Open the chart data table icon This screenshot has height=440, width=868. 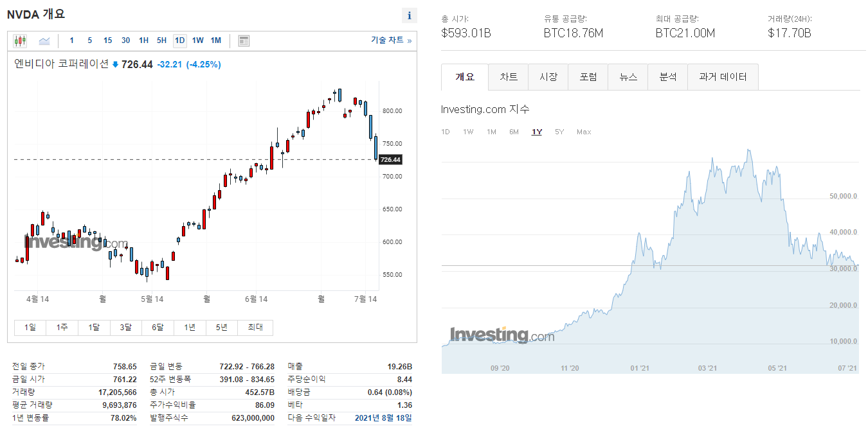243,40
